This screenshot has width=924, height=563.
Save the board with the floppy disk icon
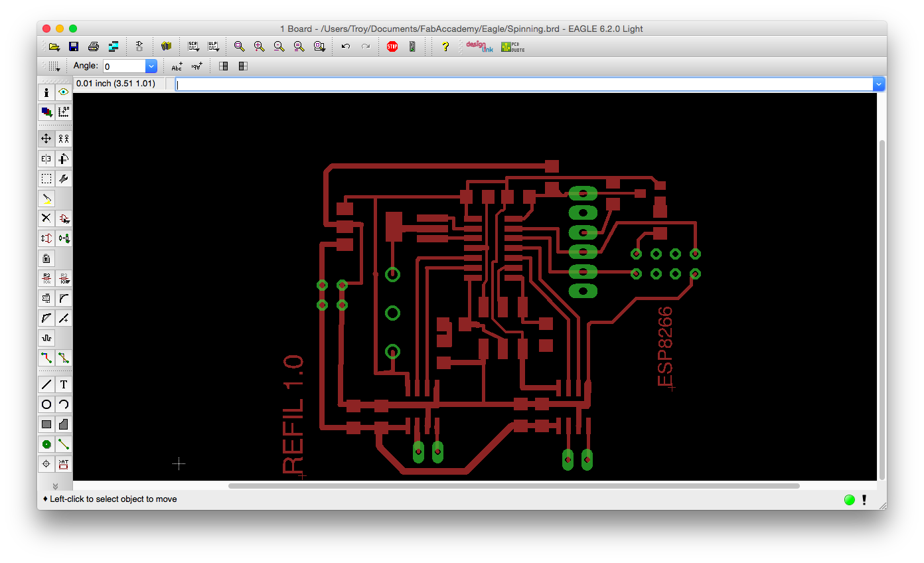(x=74, y=46)
